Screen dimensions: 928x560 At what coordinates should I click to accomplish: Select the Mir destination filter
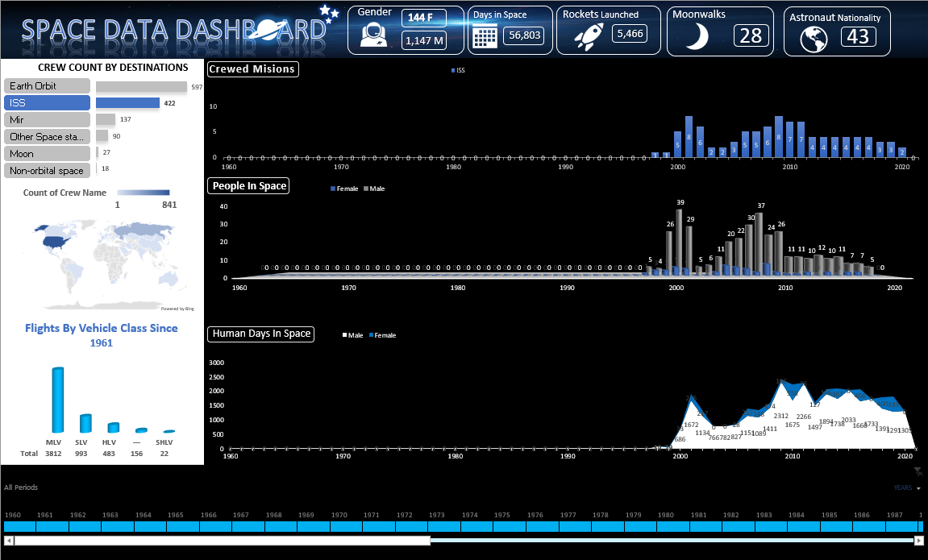(47, 119)
